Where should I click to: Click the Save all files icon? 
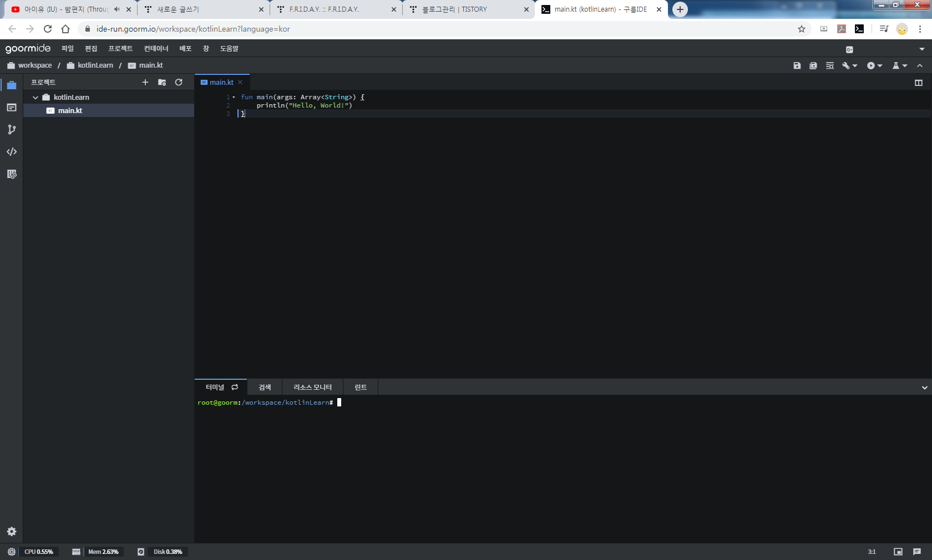[x=813, y=65]
